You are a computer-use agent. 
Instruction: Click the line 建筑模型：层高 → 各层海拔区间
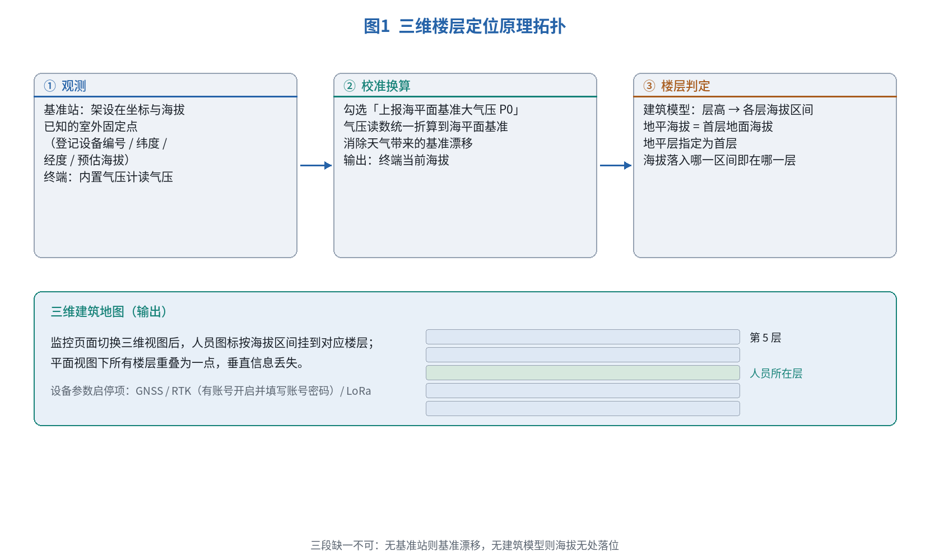728,110
